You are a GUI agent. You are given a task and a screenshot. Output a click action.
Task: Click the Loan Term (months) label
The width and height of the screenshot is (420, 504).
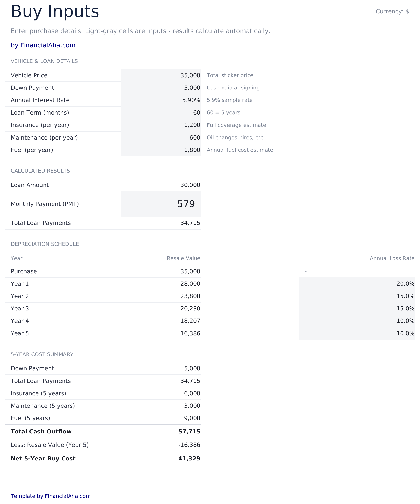pos(40,113)
